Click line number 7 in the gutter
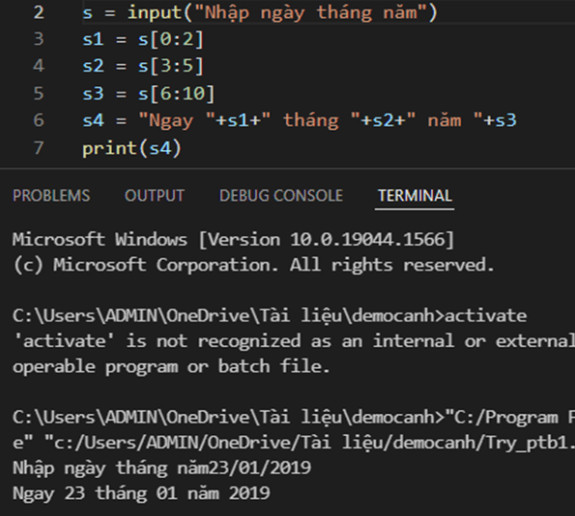This screenshot has width=575, height=516. [x=39, y=149]
